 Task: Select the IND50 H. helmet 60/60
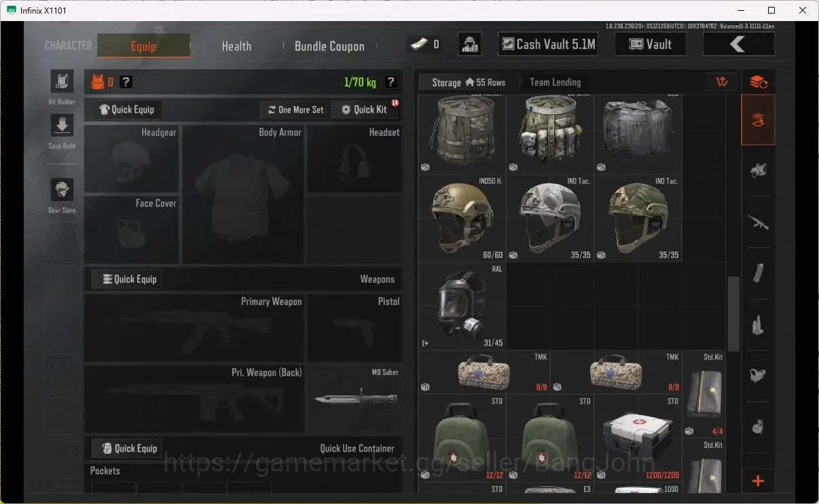462,219
